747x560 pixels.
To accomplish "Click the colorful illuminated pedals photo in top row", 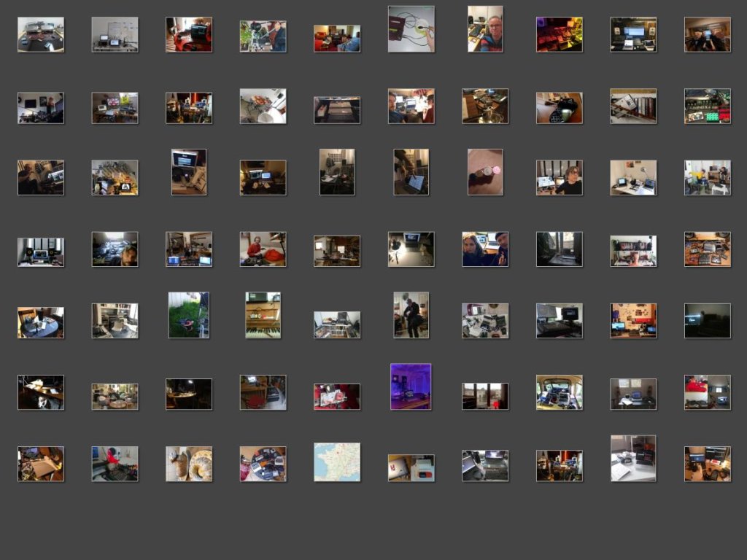I will [560, 35].
